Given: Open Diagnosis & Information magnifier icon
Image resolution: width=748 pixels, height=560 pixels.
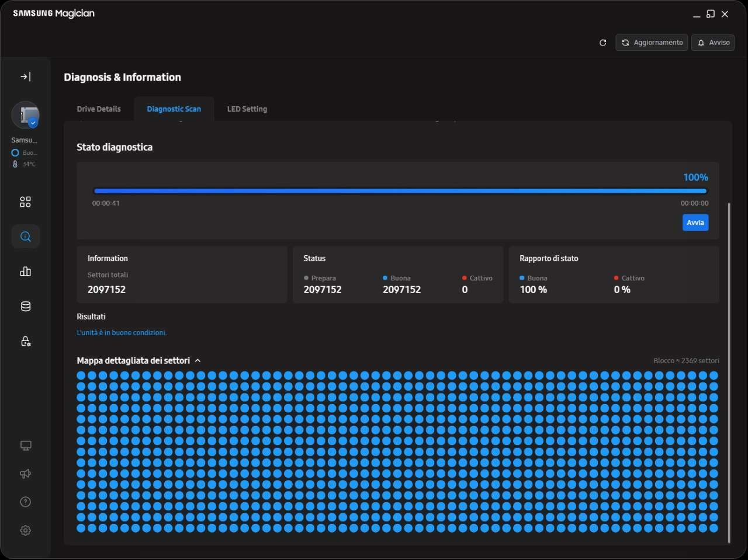Looking at the screenshot, I should point(25,236).
